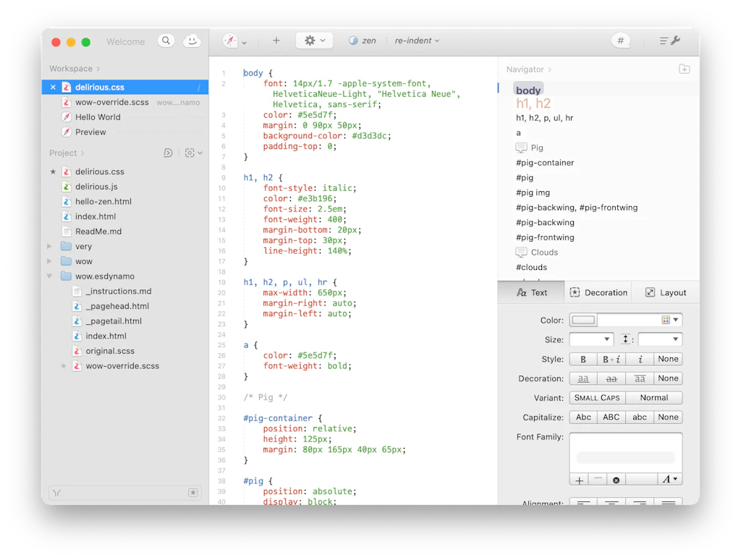Open the wrench tools panel icon

670,41
